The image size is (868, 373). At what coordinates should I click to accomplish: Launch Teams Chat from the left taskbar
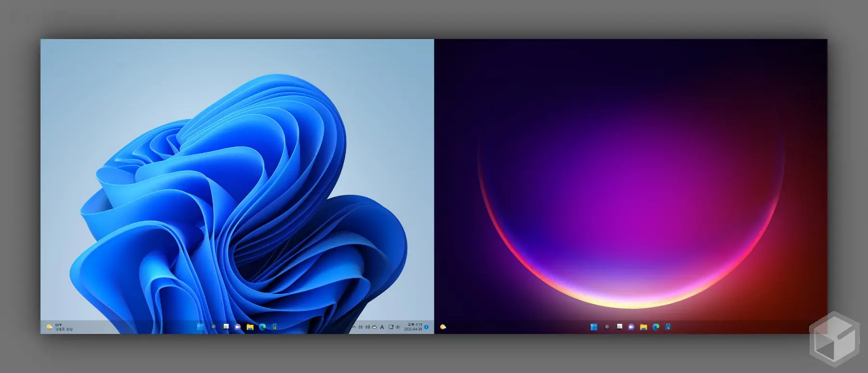coord(238,327)
